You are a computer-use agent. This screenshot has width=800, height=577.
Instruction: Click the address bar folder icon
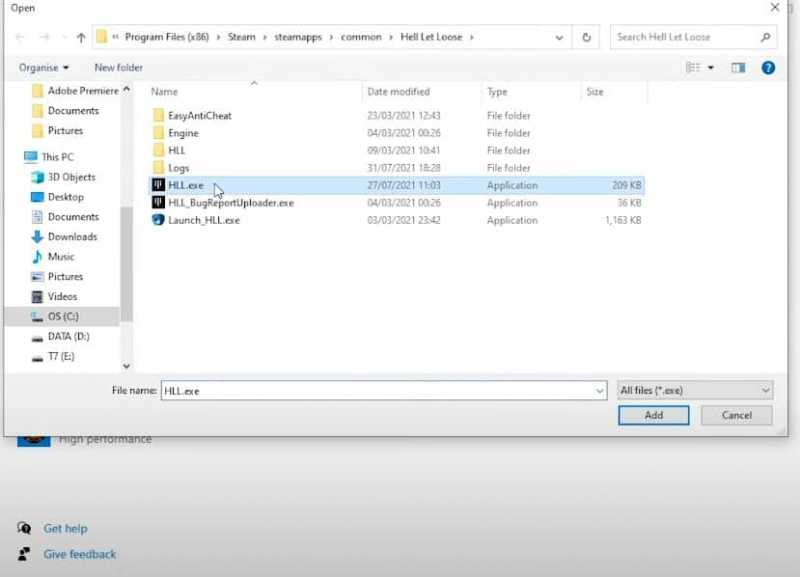point(102,37)
